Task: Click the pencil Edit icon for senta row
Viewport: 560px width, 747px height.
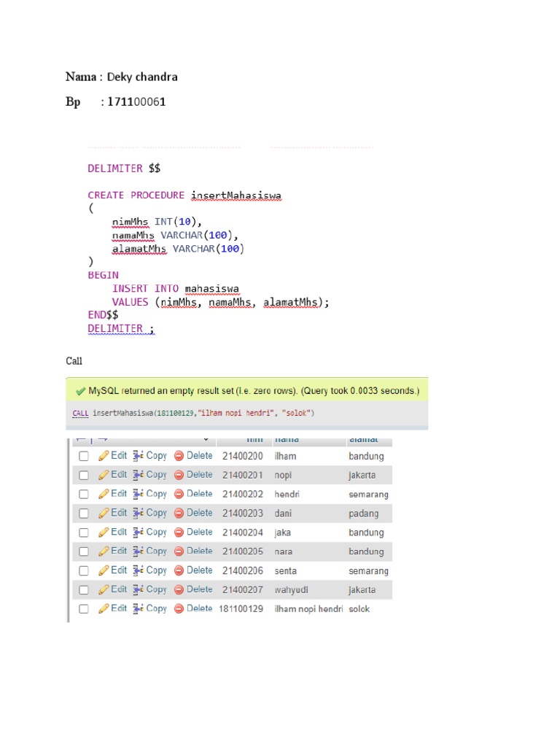Action: pyautogui.click(x=104, y=570)
